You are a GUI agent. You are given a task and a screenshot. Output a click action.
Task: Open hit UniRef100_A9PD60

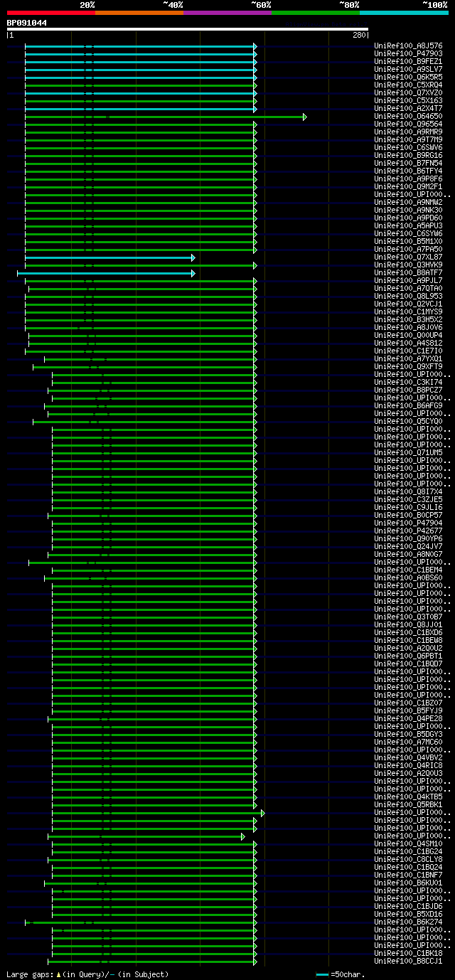click(x=408, y=218)
